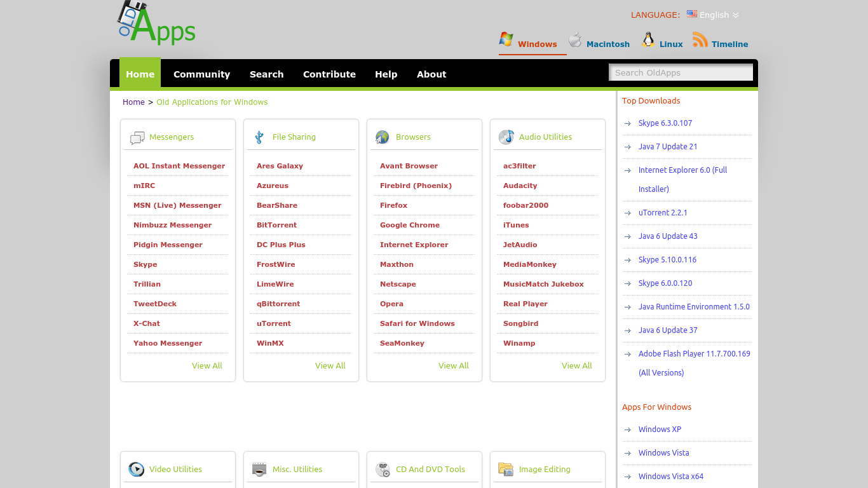Open the BitTorrent link

276,225
